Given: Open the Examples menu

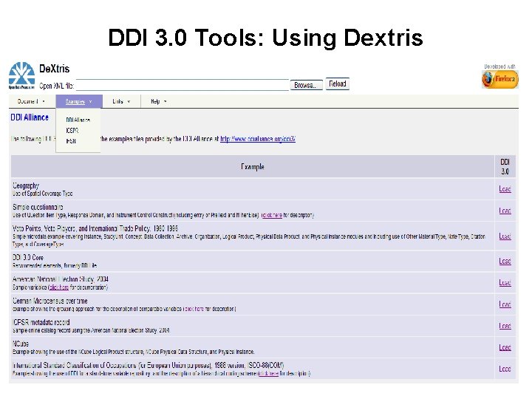Looking at the screenshot, I should coord(79,101).
